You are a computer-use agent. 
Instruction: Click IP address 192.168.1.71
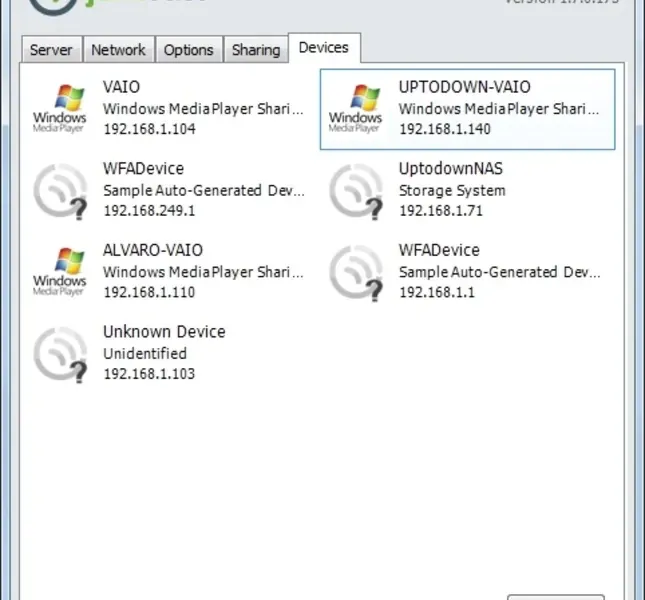(441, 211)
